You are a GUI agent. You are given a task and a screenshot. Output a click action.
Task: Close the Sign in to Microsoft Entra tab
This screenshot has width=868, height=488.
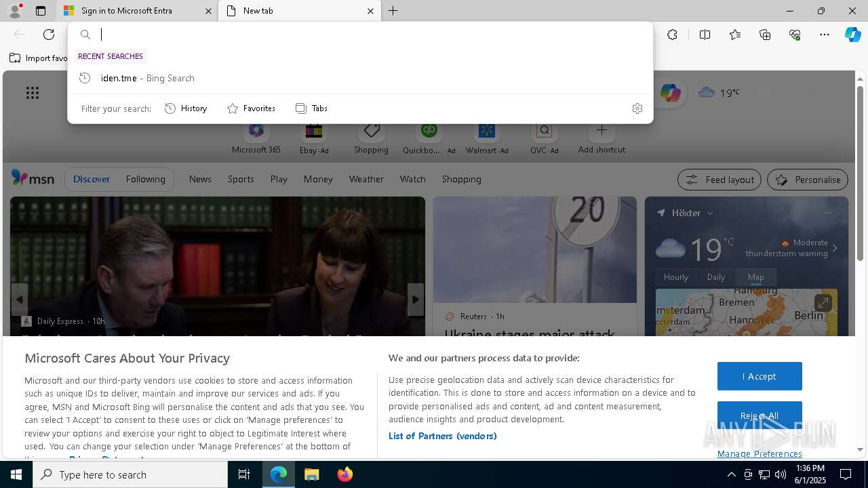click(208, 11)
